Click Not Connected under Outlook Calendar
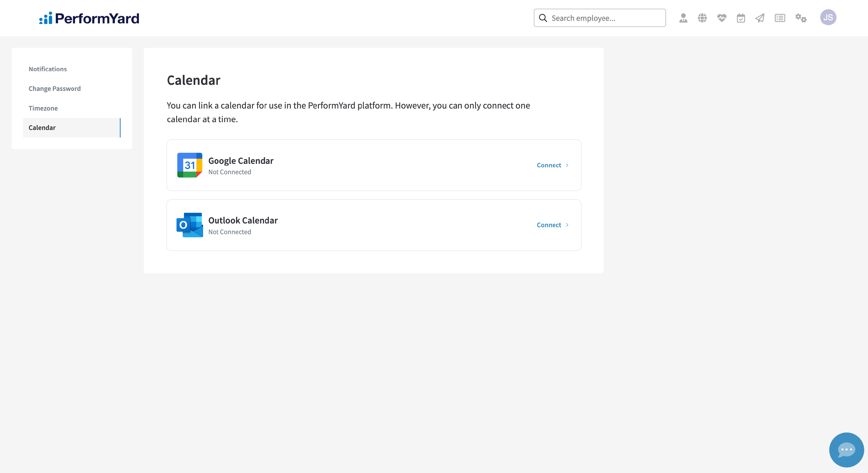The height and width of the screenshot is (473, 868). click(229, 232)
